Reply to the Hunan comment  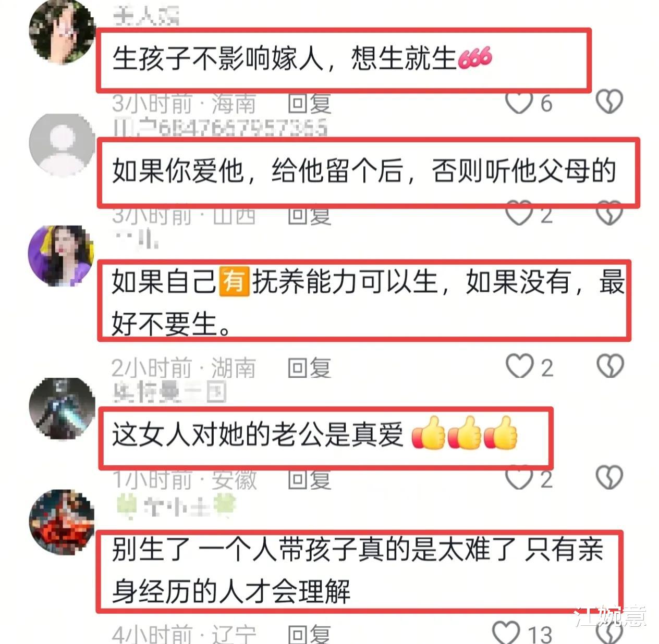[310, 368]
